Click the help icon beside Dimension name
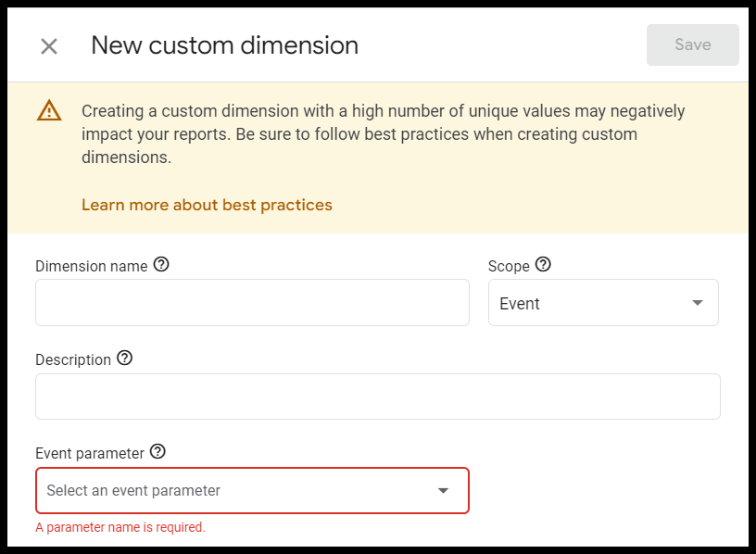The height and width of the screenshot is (554, 756). (161, 265)
